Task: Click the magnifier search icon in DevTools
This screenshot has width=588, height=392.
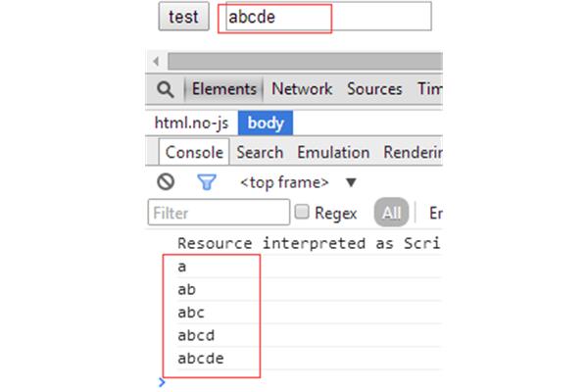Action: pyautogui.click(x=166, y=89)
